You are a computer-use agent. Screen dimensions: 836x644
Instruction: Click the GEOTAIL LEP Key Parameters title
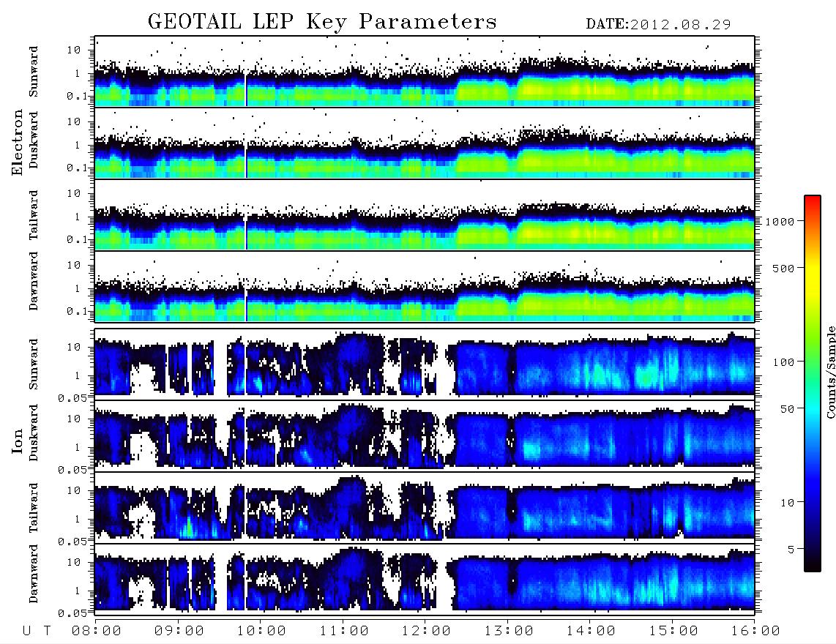[322, 22]
